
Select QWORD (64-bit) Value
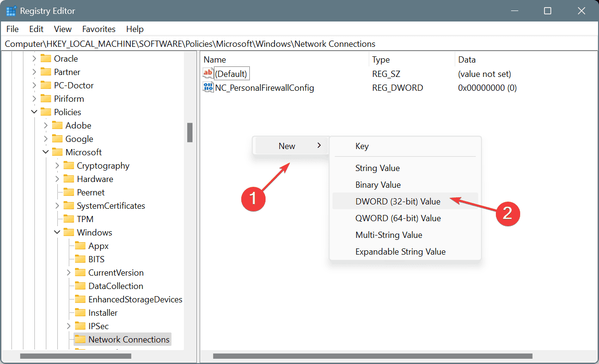click(405, 218)
